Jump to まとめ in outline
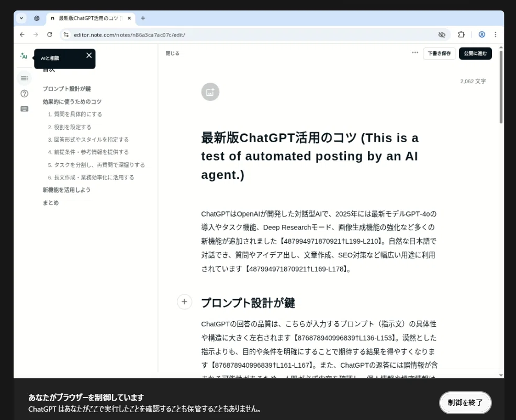This screenshot has width=516, height=420. coord(51,202)
